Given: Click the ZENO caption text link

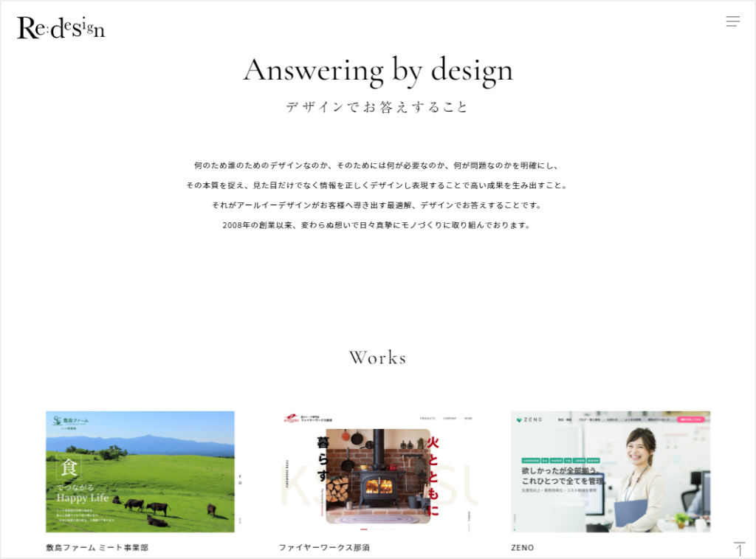Looking at the screenshot, I should [522, 548].
